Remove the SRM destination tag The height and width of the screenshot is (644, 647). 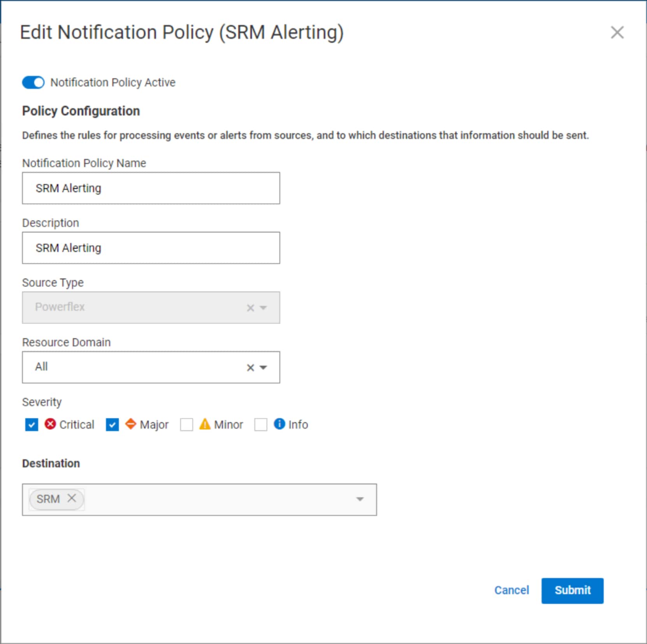72,498
